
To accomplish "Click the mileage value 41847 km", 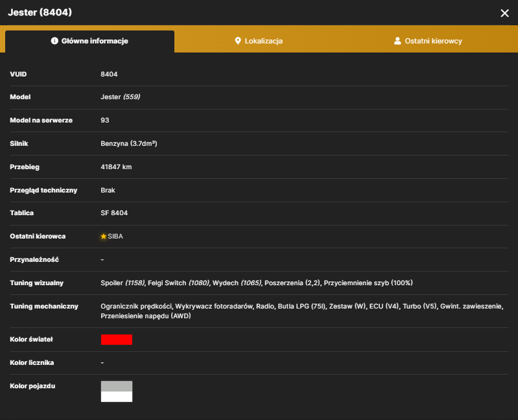I will click(x=116, y=167).
